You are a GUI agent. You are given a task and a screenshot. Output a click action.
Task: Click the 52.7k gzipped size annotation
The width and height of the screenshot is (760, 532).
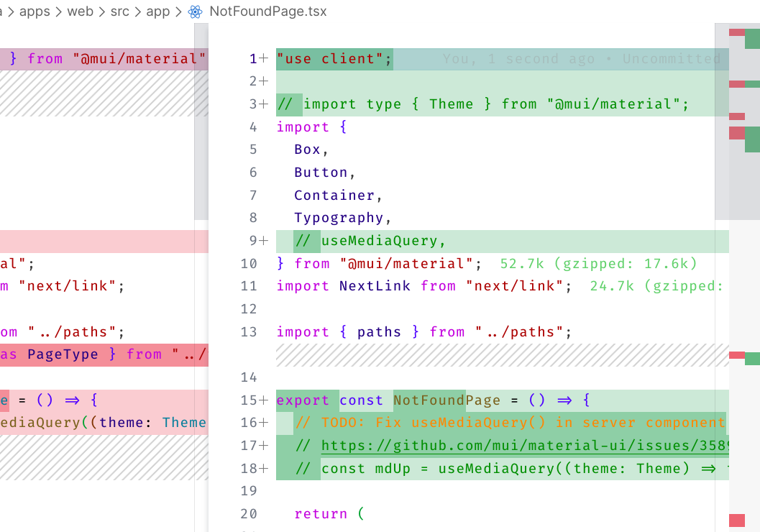pyautogui.click(x=597, y=263)
